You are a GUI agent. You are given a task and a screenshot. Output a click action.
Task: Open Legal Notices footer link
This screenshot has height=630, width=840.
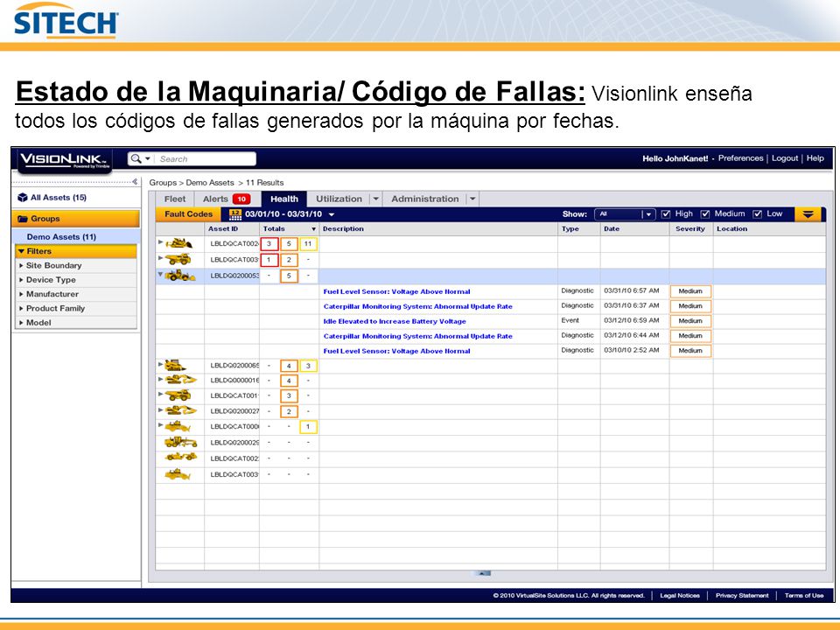coord(680,595)
